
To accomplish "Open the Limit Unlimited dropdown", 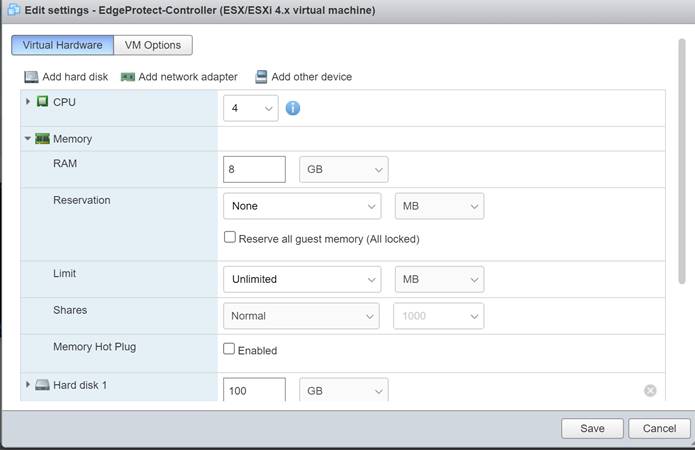I will pos(302,279).
